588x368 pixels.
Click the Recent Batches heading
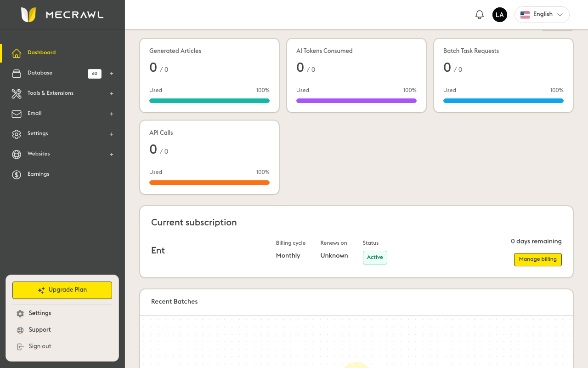[175, 302]
